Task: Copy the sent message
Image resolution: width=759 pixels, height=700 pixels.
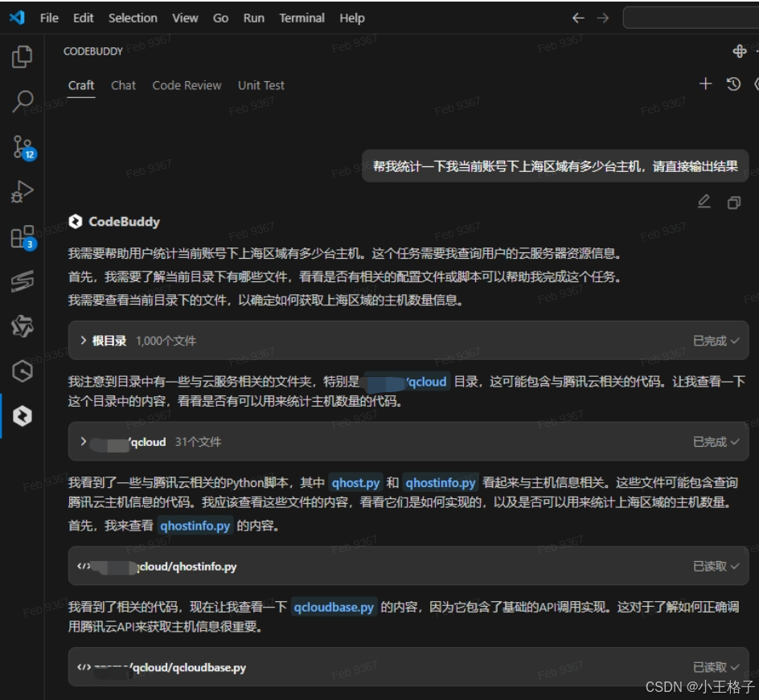Action: 734,203
